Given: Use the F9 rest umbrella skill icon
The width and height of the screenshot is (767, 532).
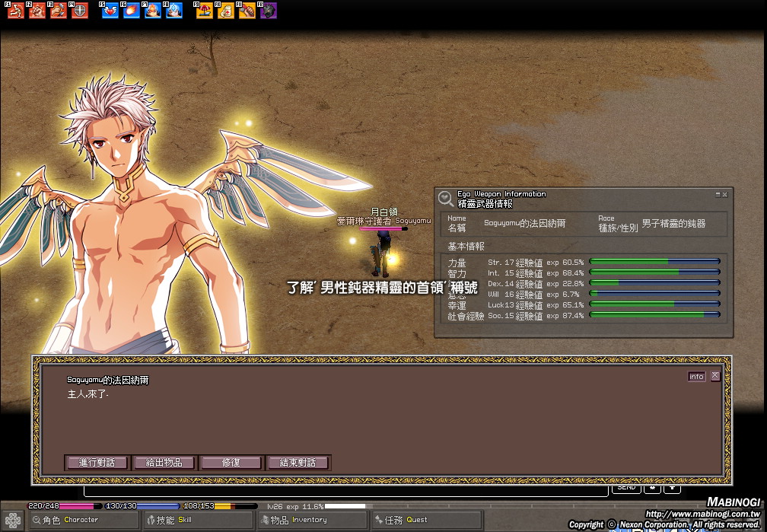Looking at the screenshot, I should point(205,11).
